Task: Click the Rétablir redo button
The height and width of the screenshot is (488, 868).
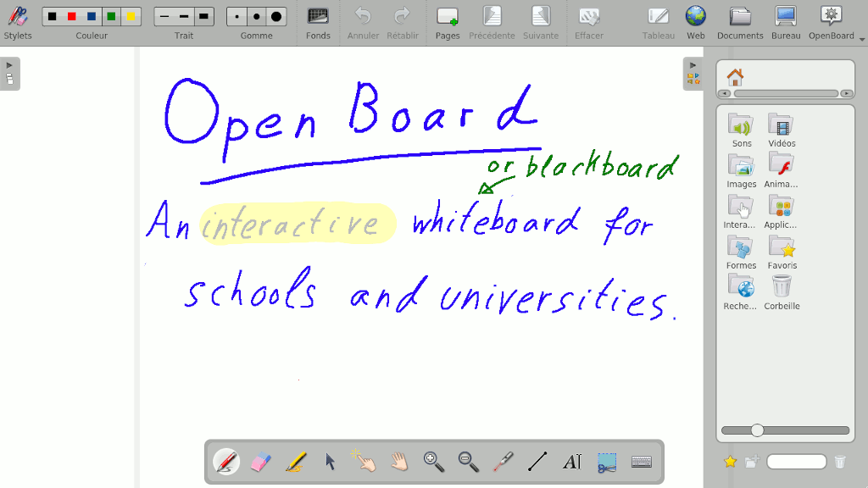Action: (x=403, y=22)
